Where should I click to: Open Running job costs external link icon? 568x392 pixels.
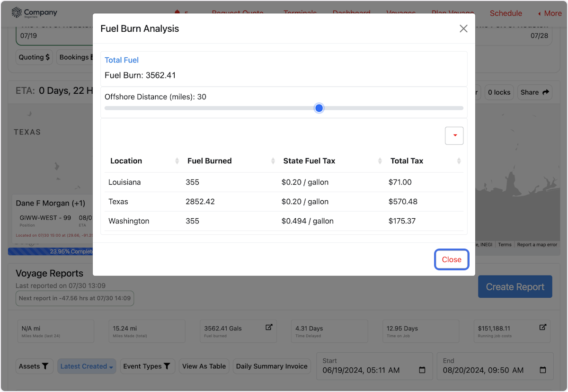543,327
